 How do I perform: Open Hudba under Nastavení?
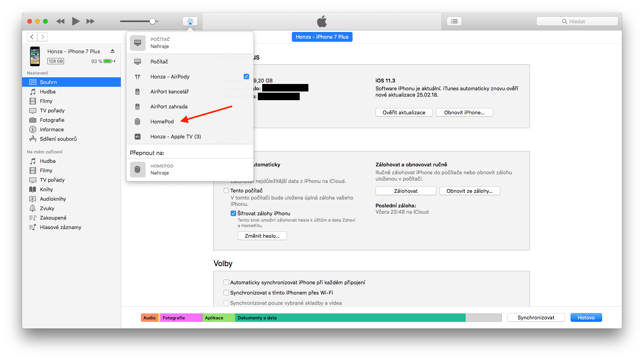71,91
